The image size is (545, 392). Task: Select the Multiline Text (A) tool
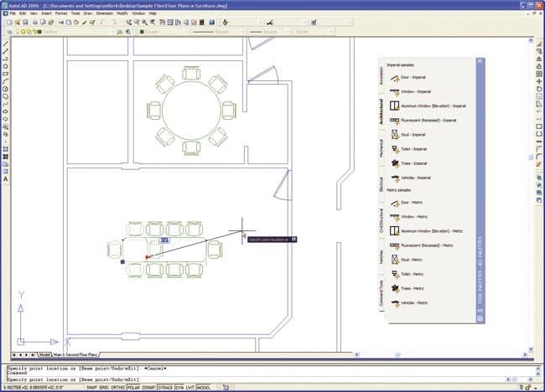point(6,179)
